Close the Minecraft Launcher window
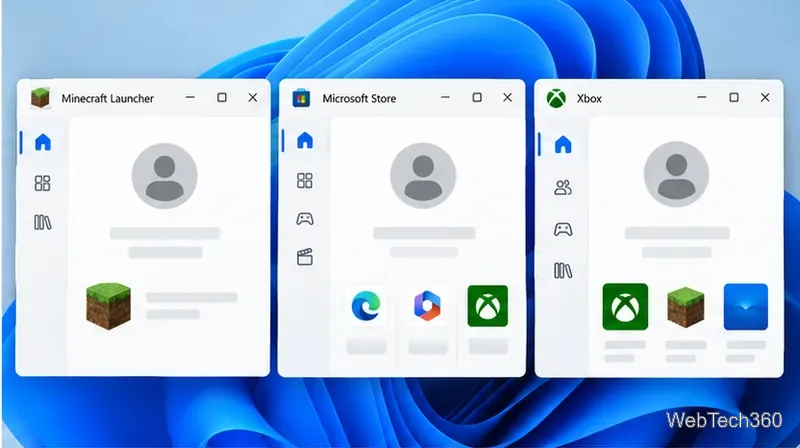 coord(253,97)
